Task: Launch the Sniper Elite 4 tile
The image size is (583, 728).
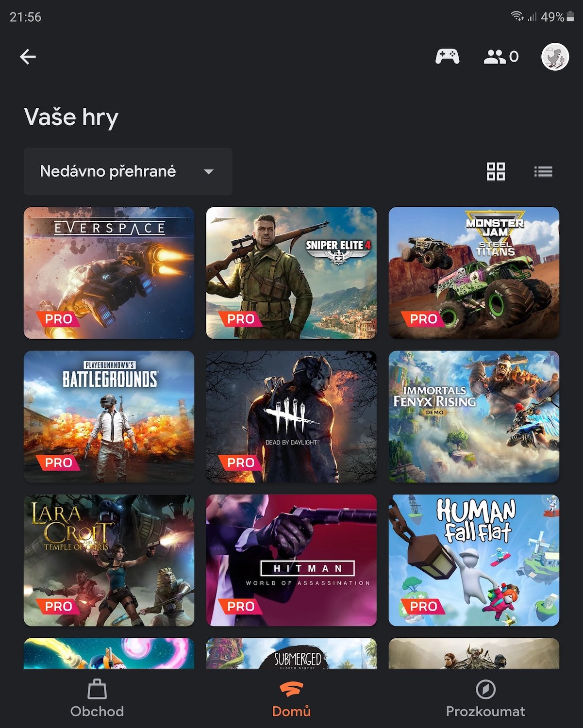Action: (x=291, y=273)
